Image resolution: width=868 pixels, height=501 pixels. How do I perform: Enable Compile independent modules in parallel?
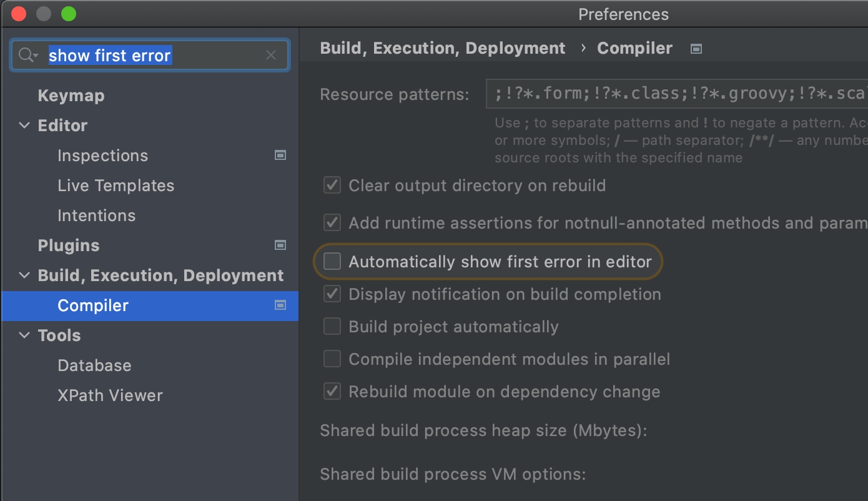click(x=332, y=359)
